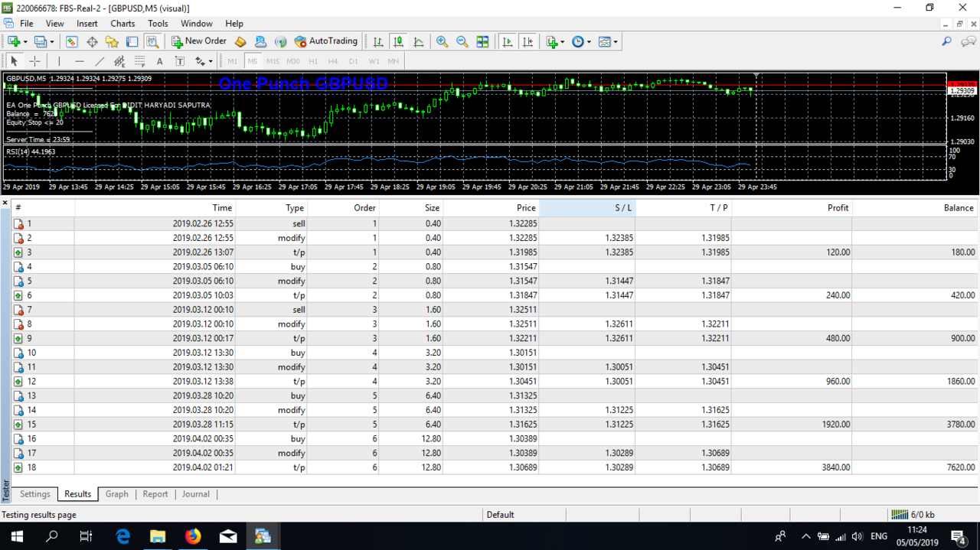
Task: Switch to the Settings tab
Action: [35, 494]
